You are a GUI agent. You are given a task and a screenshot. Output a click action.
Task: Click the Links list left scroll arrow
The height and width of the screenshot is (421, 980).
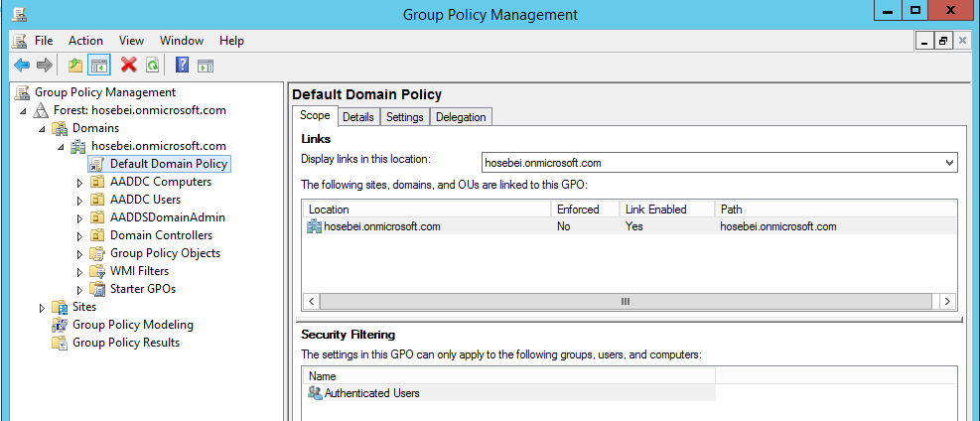[x=311, y=301]
